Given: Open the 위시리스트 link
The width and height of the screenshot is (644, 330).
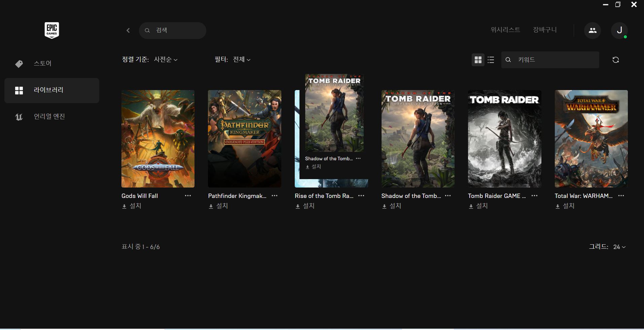Looking at the screenshot, I should click(505, 30).
